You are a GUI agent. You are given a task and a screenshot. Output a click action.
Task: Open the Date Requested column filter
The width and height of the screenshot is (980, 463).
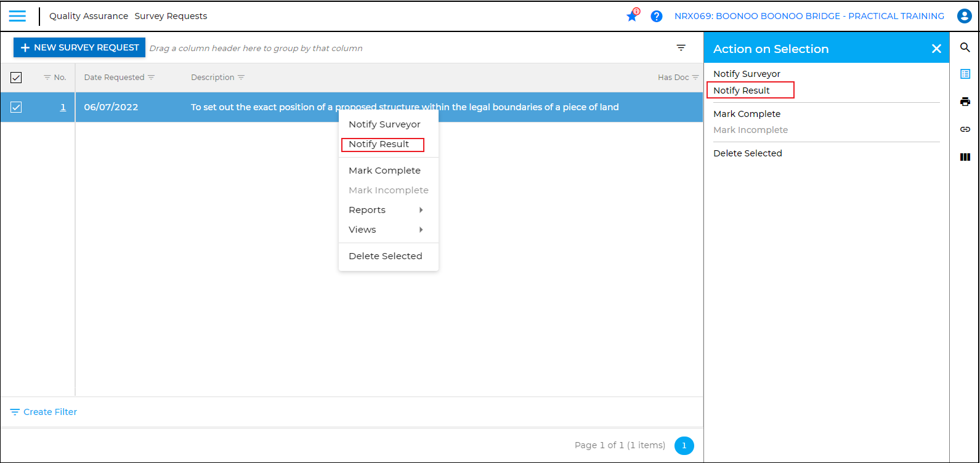[x=152, y=78]
